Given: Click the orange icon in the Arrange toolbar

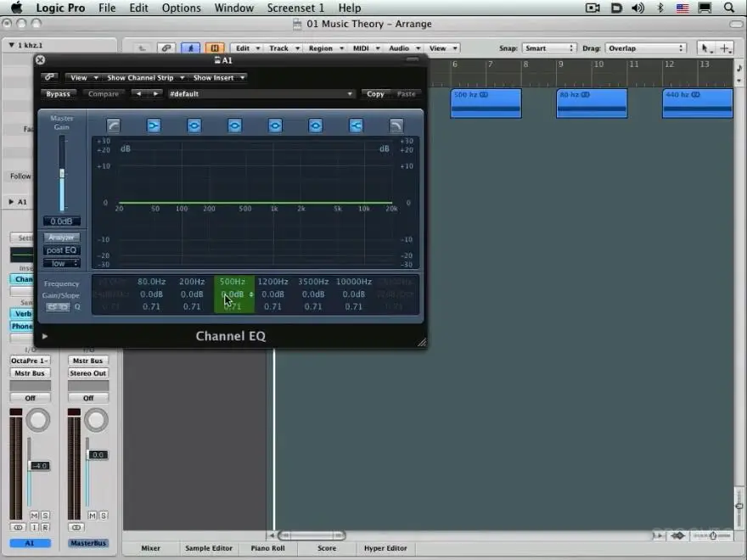Looking at the screenshot, I should point(215,48).
